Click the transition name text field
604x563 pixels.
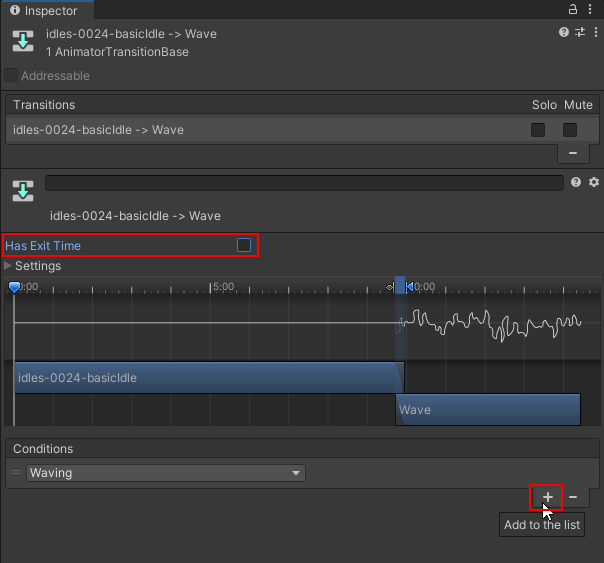point(304,183)
